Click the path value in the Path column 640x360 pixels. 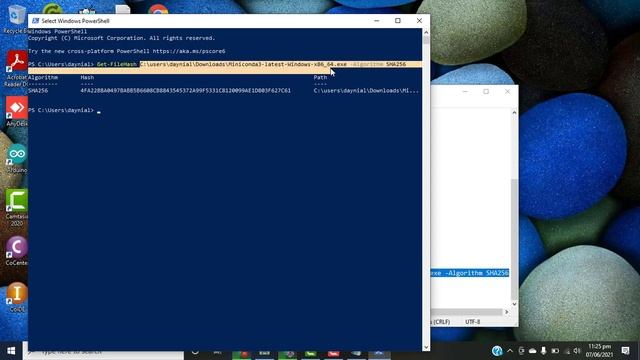(366, 90)
